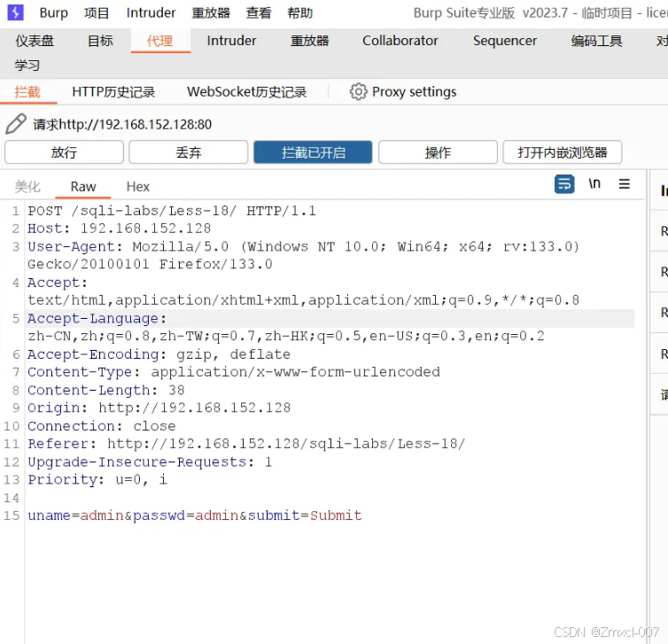Open WebSocket历史记录 sub-tab
Image resolution: width=668 pixels, height=644 pixels.
click(246, 91)
